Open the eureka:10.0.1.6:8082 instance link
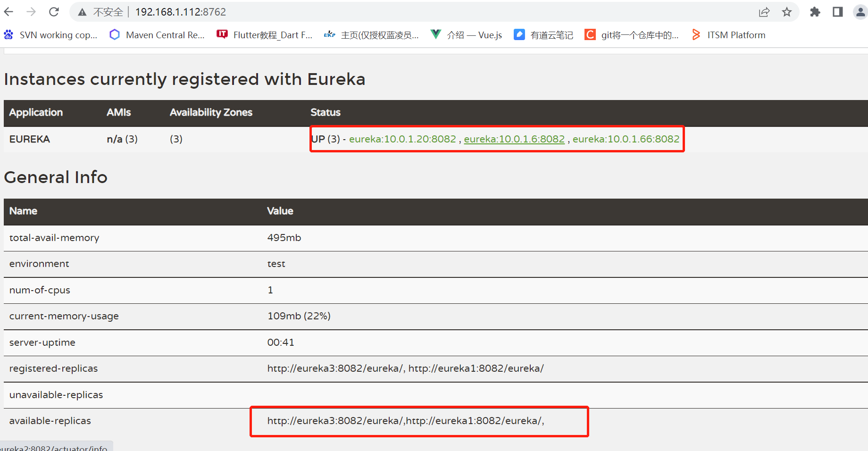 coord(514,139)
